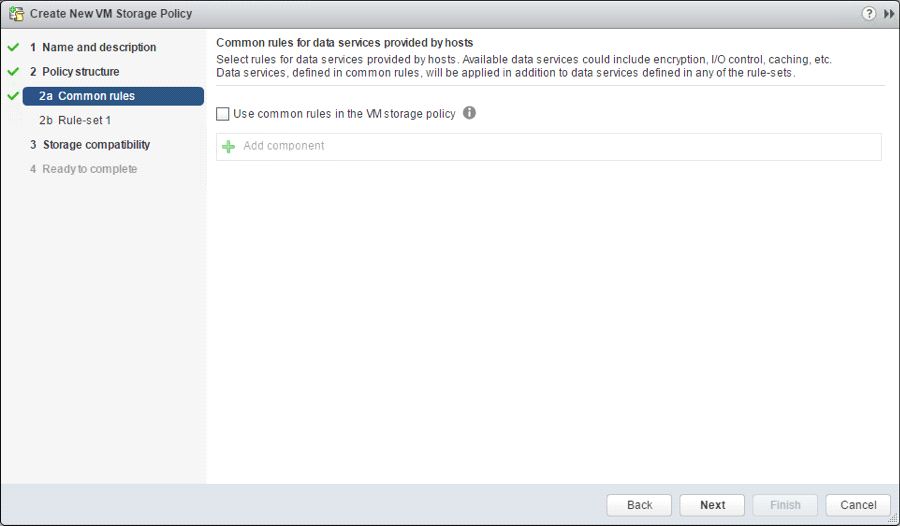This screenshot has height=526, width=900.
Task: Go to step 1 Name and description
Action: (98, 47)
